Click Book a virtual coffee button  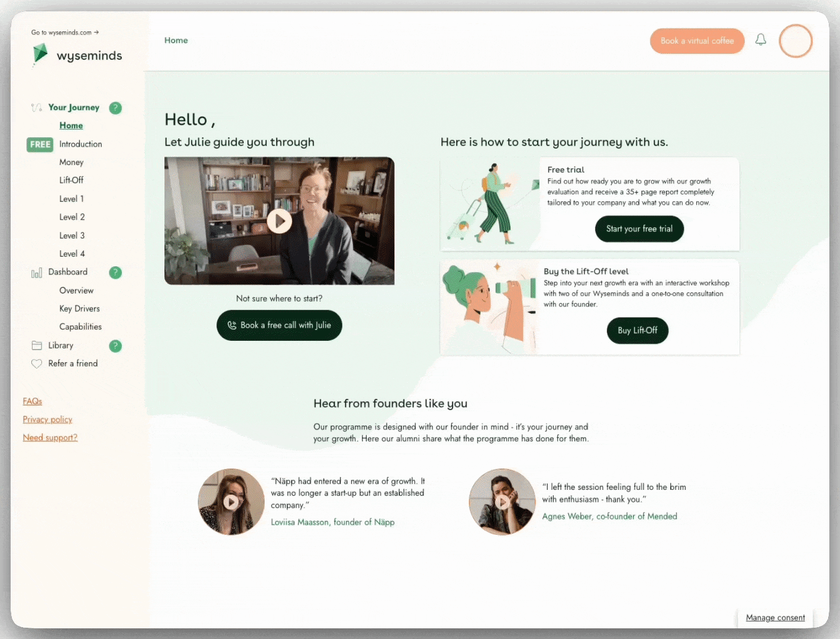tap(697, 41)
